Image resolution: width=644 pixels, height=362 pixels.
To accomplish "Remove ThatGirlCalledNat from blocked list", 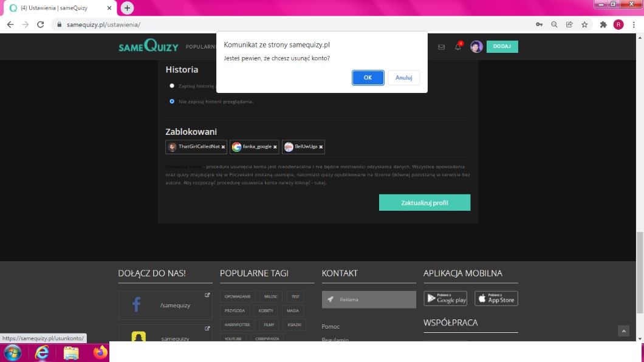I will (x=223, y=147).
